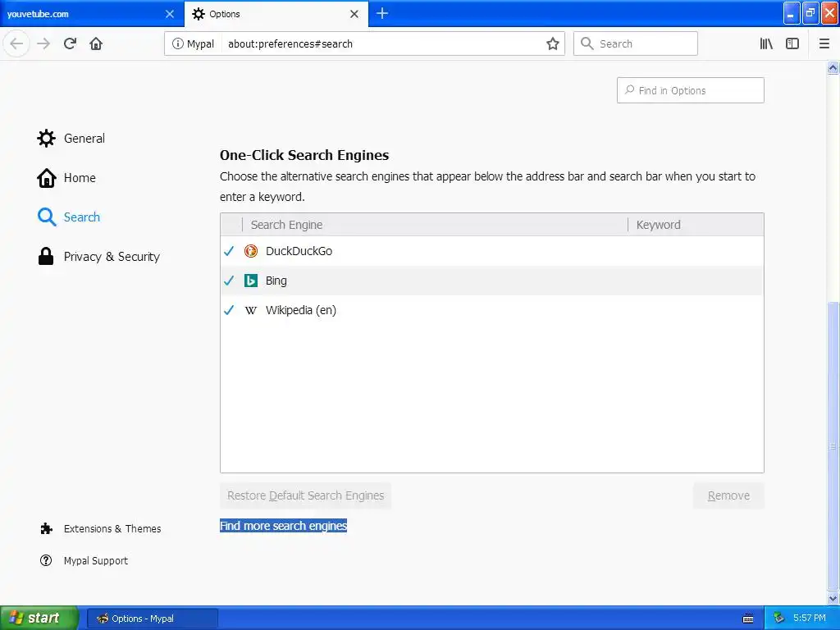
Task: Click the back arrow navigation button
Action: 16,43
